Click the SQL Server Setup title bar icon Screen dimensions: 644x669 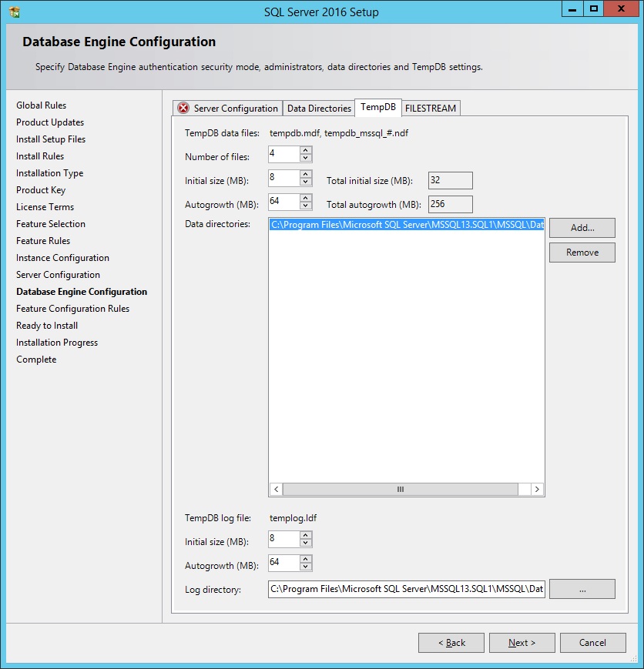pyautogui.click(x=14, y=12)
